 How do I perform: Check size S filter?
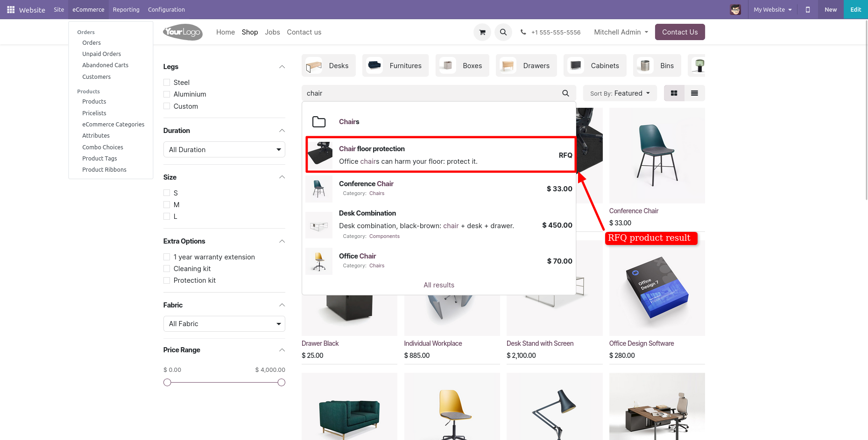pyautogui.click(x=167, y=193)
